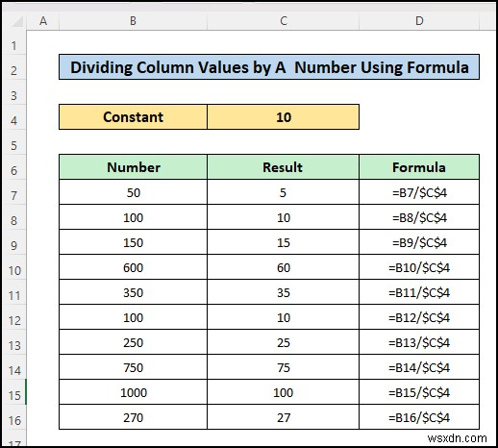Select the cell with number 750
Viewport: 498px width, 448px height.
point(133,367)
